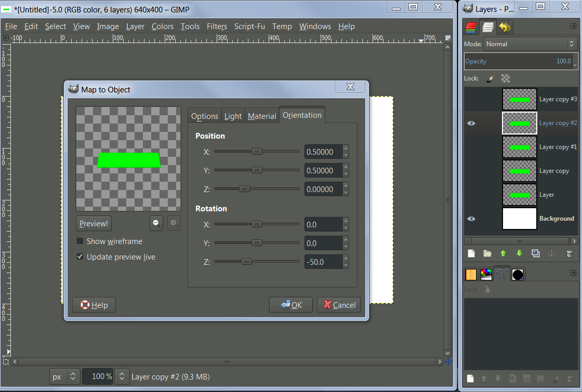582x392 pixels.
Task: Lower the selected layer
Action: click(519, 253)
